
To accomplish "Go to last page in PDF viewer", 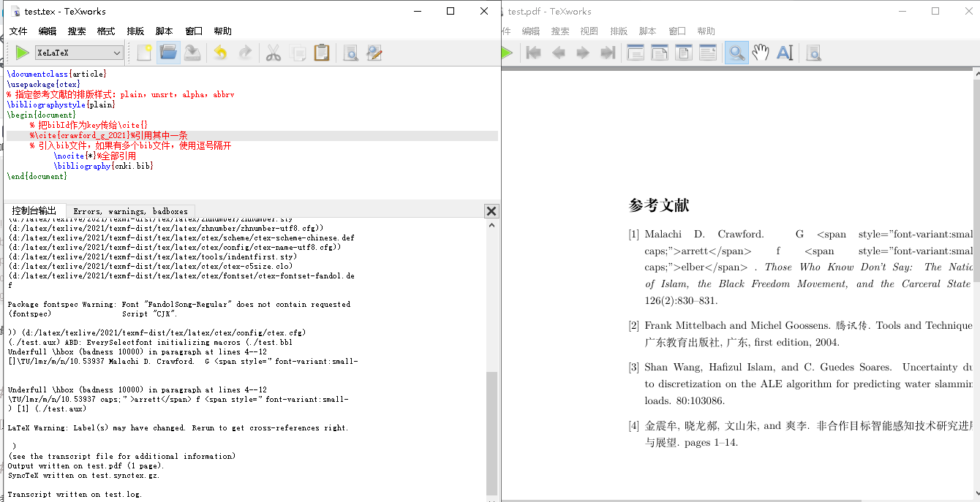I will coord(607,53).
